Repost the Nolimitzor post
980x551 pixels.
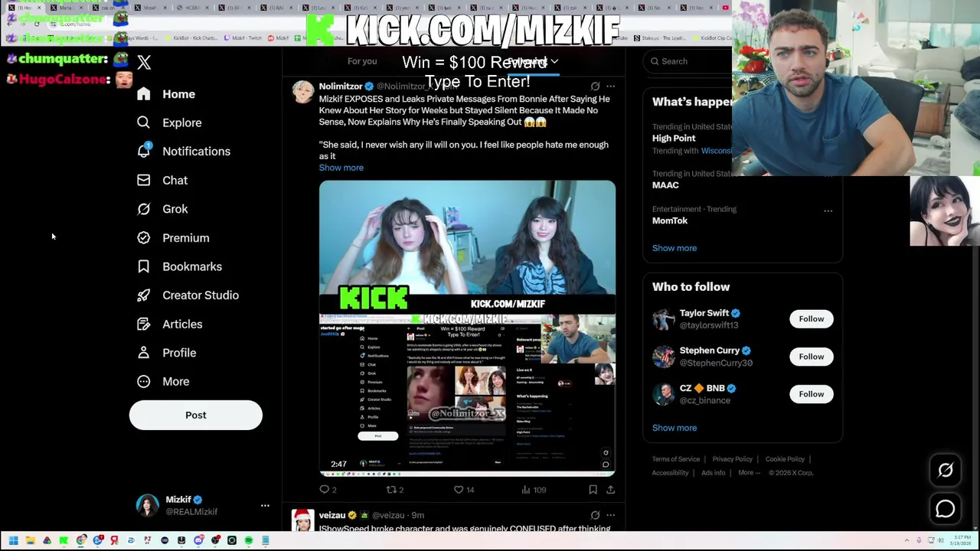point(394,490)
